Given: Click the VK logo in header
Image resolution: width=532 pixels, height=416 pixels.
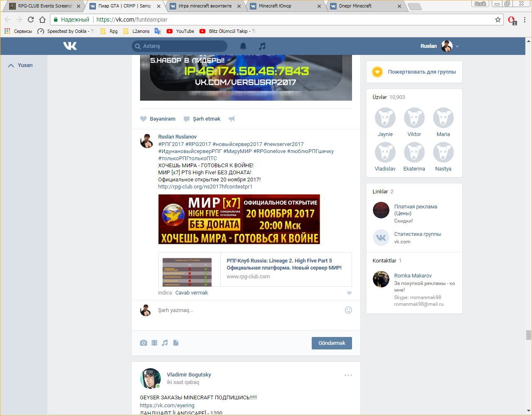Looking at the screenshot, I should (70, 46).
